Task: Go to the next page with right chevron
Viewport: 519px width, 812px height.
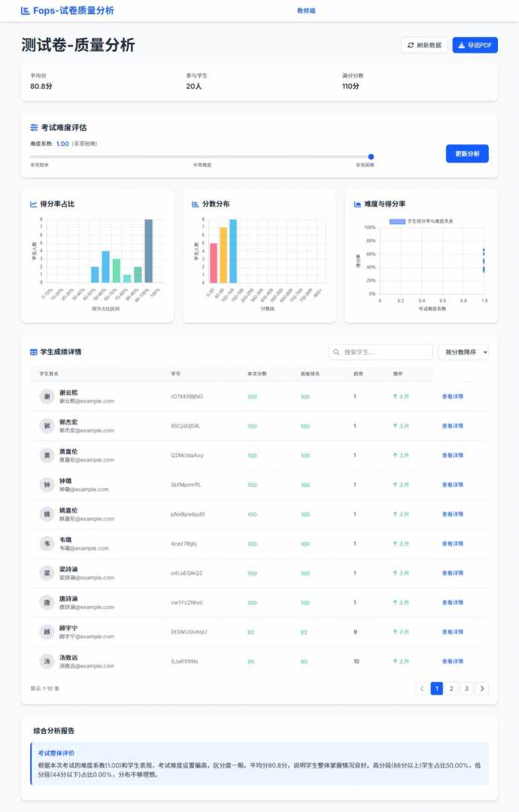Action: 481,688
